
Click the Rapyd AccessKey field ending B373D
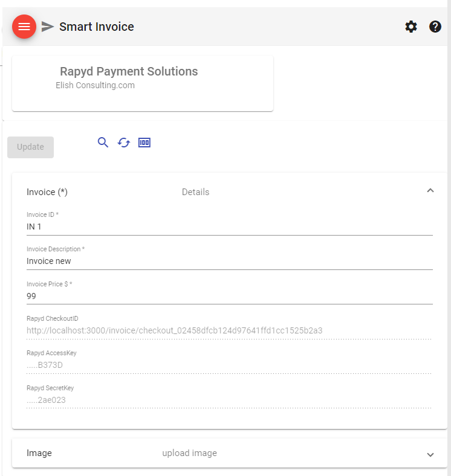tap(230, 365)
